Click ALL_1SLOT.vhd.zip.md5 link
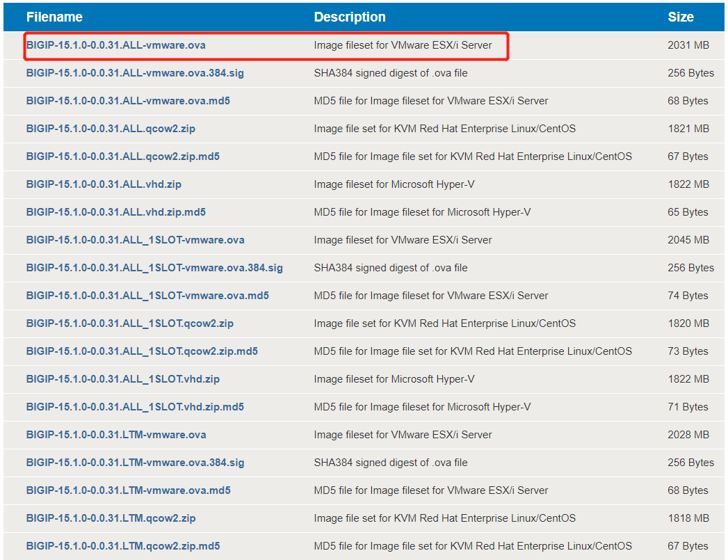Screen dimensions: 728x560 tap(135, 407)
